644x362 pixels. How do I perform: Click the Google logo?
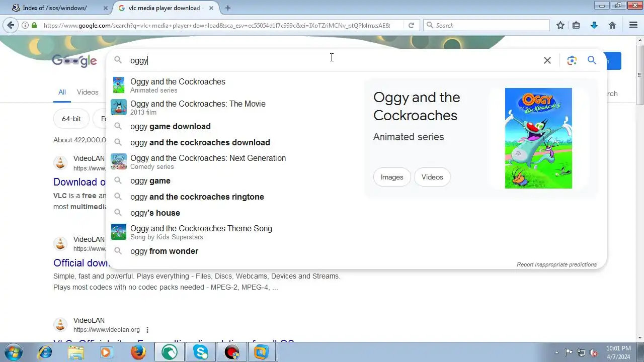pyautogui.click(x=74, y=60)
